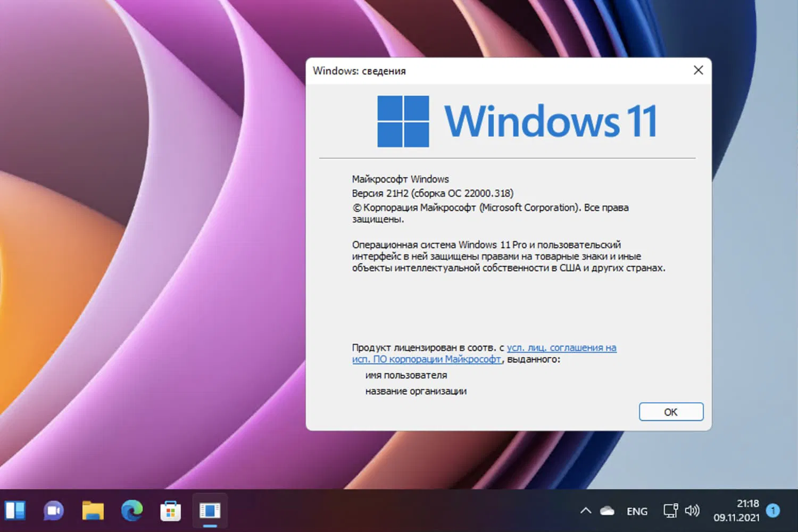Click the OneDrive cloud icon in system tray
The width and height of the screenshot is (798, 532).
tap(607, 510)
